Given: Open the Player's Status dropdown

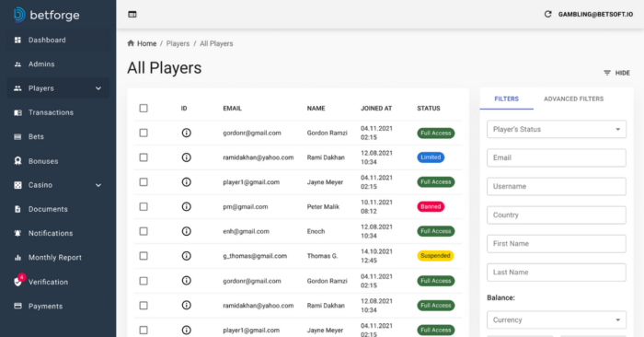Looking at the screenshot, I should pos(557,129).
